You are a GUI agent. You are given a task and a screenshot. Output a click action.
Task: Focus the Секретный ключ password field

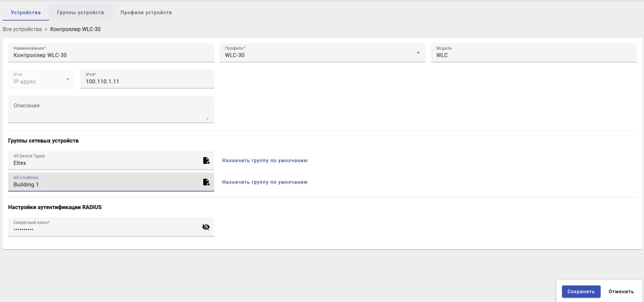[101, 229]
